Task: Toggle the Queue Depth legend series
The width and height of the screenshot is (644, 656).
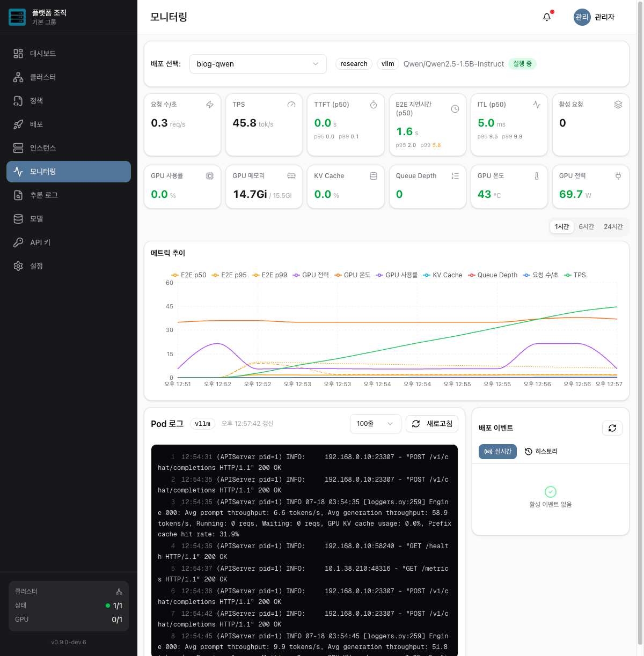Action: 493,275
